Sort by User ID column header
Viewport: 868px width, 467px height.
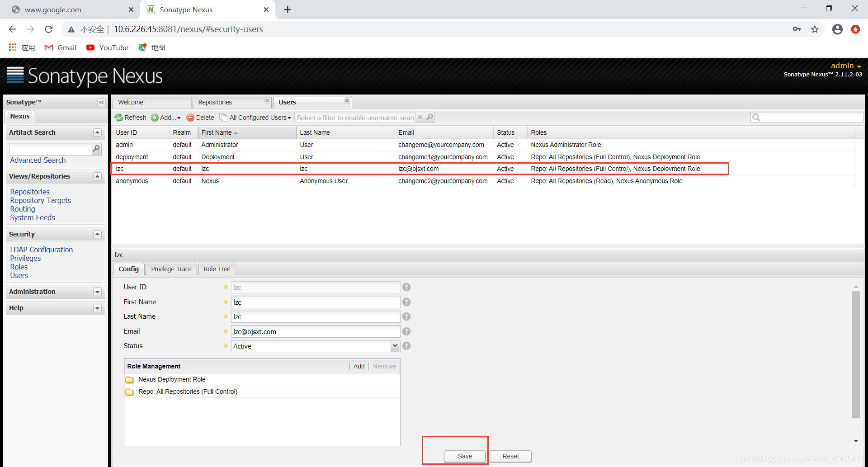click(x=141, y=132)
